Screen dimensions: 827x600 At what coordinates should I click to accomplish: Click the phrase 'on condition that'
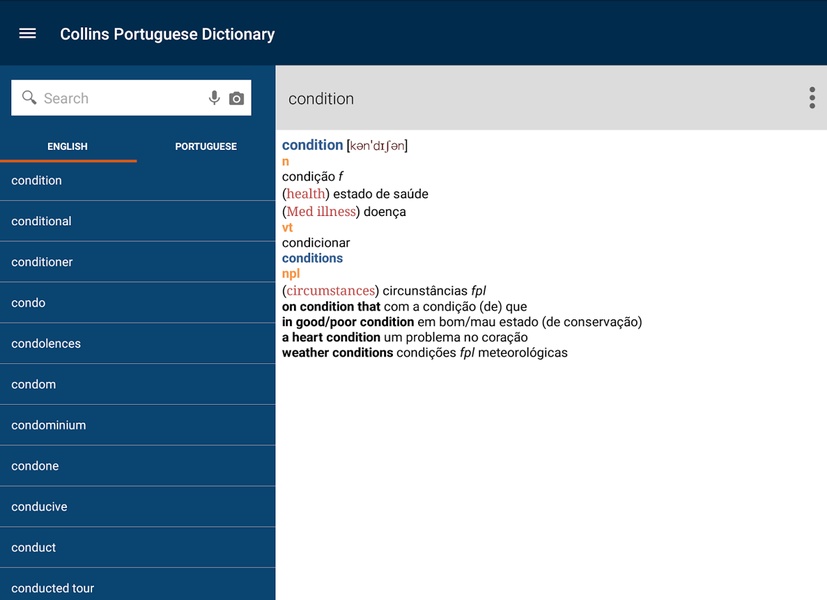[331, 306]
